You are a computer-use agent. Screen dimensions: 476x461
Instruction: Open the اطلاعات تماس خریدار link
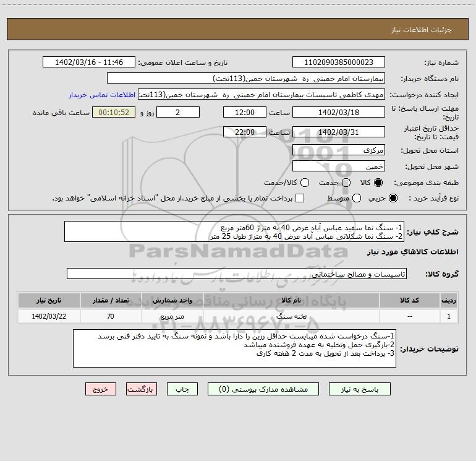(x=102, y=95)
